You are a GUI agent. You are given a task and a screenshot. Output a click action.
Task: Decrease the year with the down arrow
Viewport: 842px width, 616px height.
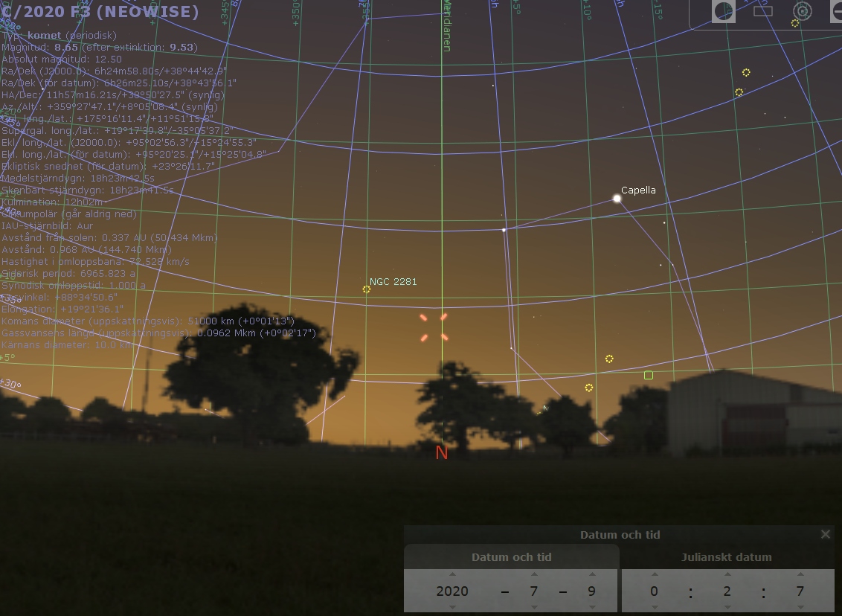pyautogui.click(x=452, y=607)
